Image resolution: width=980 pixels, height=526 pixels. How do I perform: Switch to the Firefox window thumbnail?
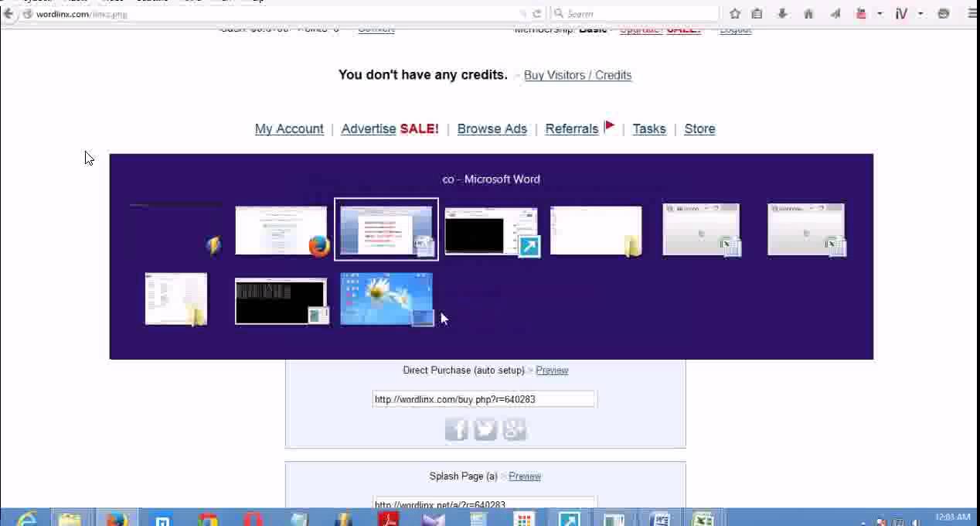click(x=282, y=230)
